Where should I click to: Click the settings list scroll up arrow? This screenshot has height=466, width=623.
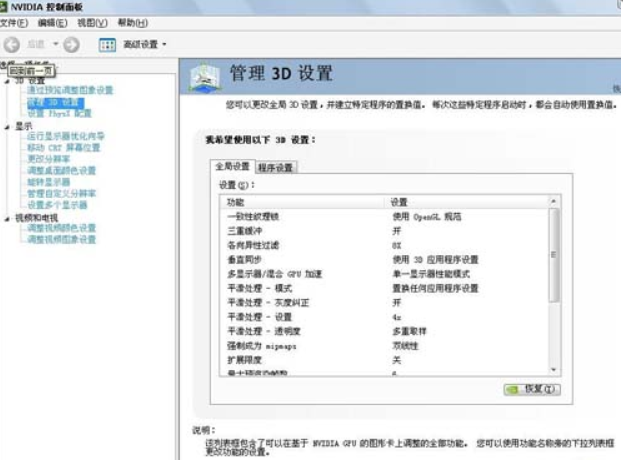coord(554,201)
